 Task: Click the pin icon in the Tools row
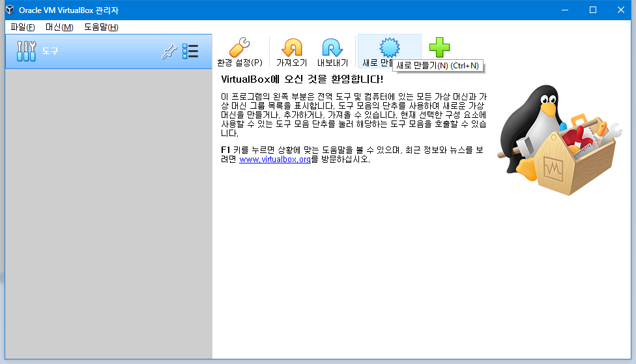click(x=169, y=51)
